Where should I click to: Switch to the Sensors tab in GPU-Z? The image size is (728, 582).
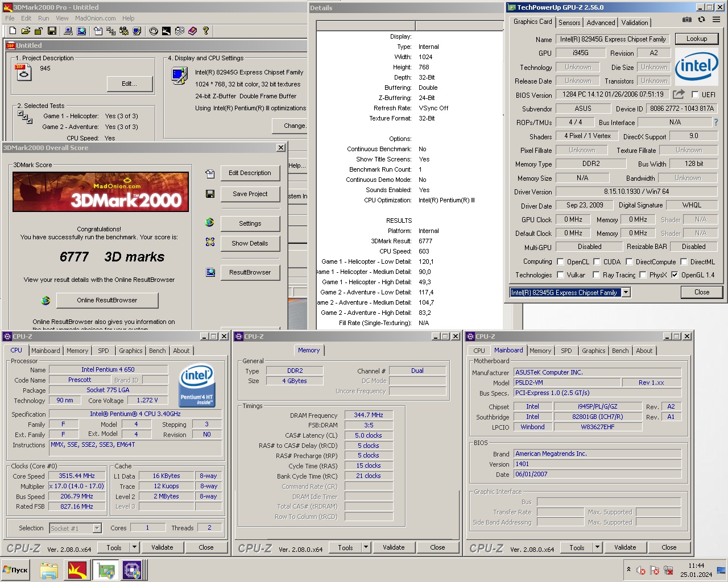point(569,23)
